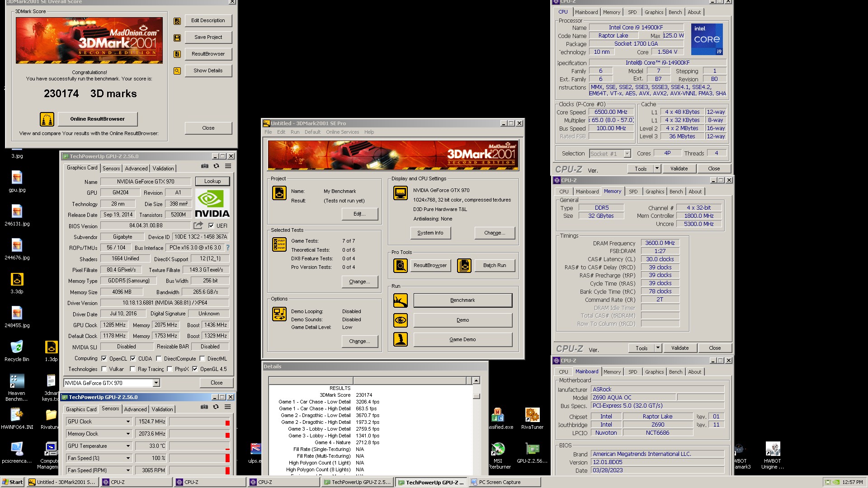Open the GPU selection dropdown in GPU-Z
Viewport: 868px width, 488px height.
click(x=156, y=383)
